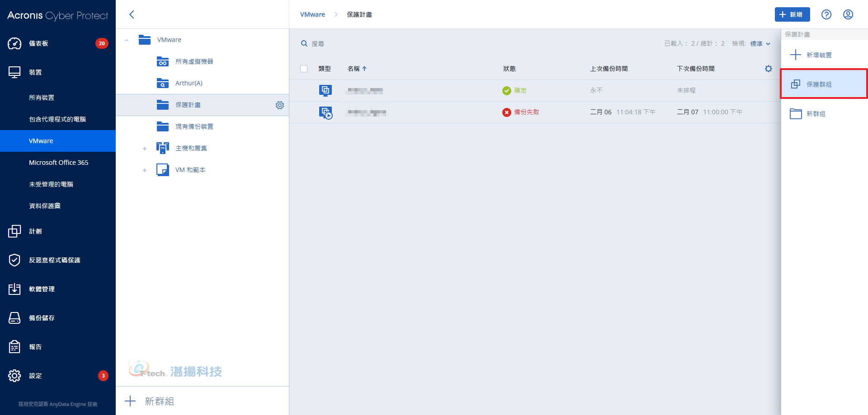Click the search magnifier icon
Image resolution: width=868 pixels, height=415 pixels.
[304, 43]
